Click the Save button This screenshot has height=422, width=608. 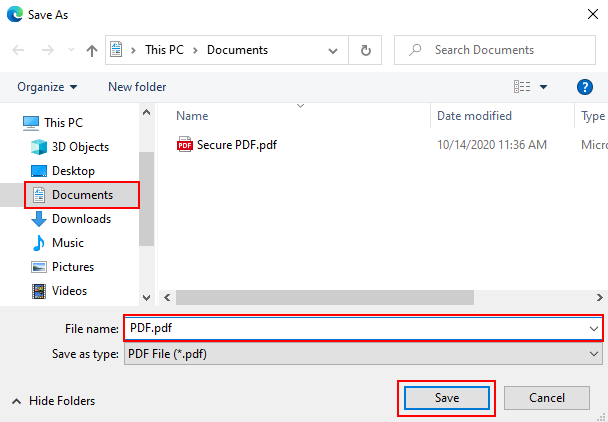(x=447, y=398)
